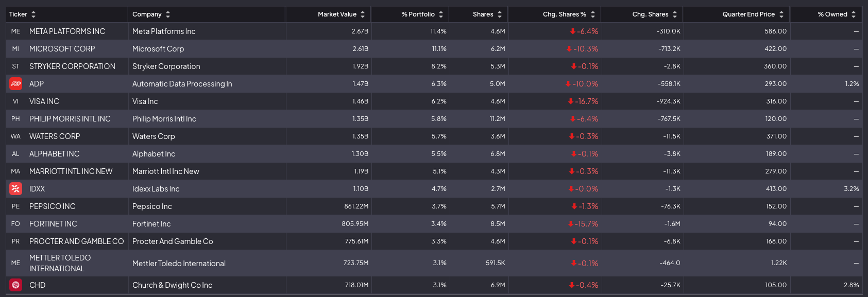Click the ST placeholder icon for Stryker
Screen dimensions: 868x297
pos(15,66)
